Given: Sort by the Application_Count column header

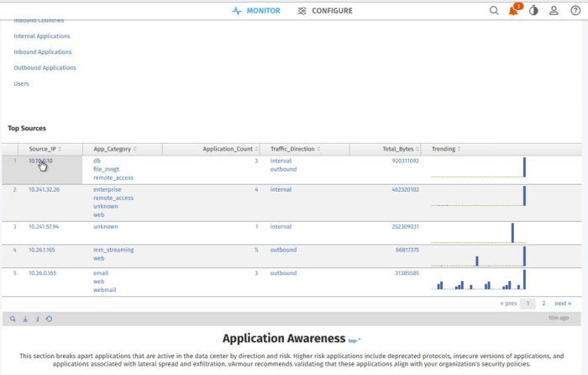Looking at the screenshot, I should pyautogui.click(x=211, y=149).
